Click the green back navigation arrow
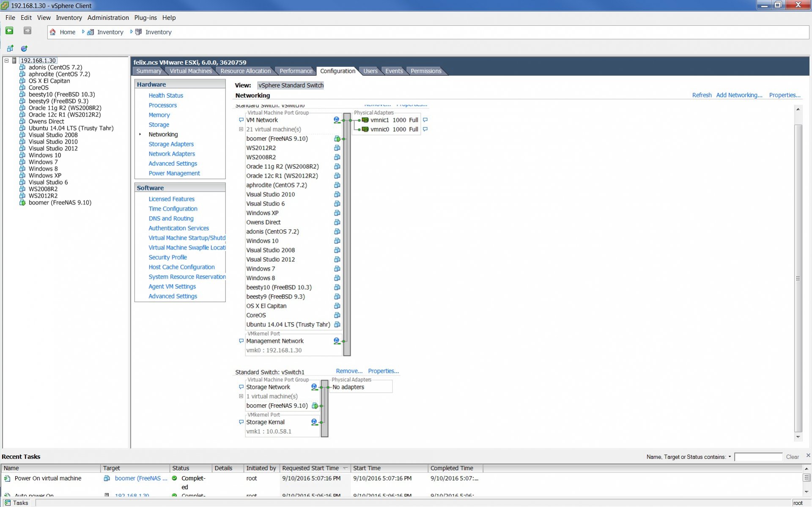The height and width of the screenshot is (507, 812). click(9, 31)
